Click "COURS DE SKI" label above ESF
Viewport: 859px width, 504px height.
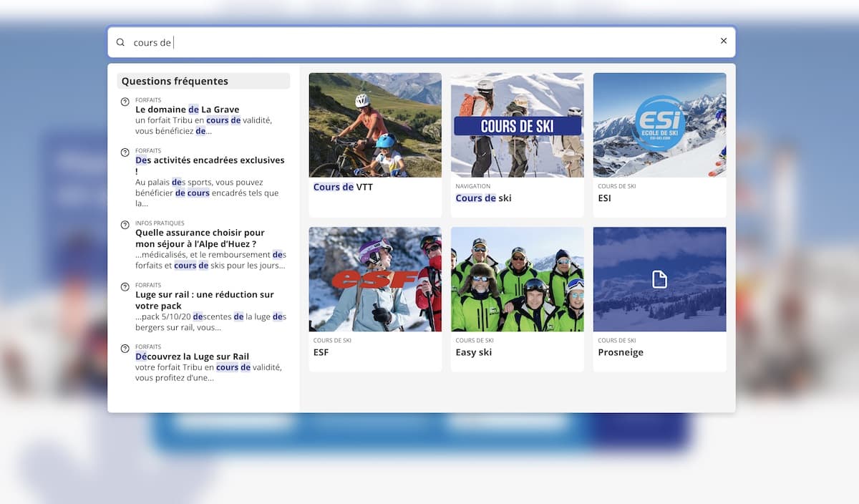click(332, 341)
